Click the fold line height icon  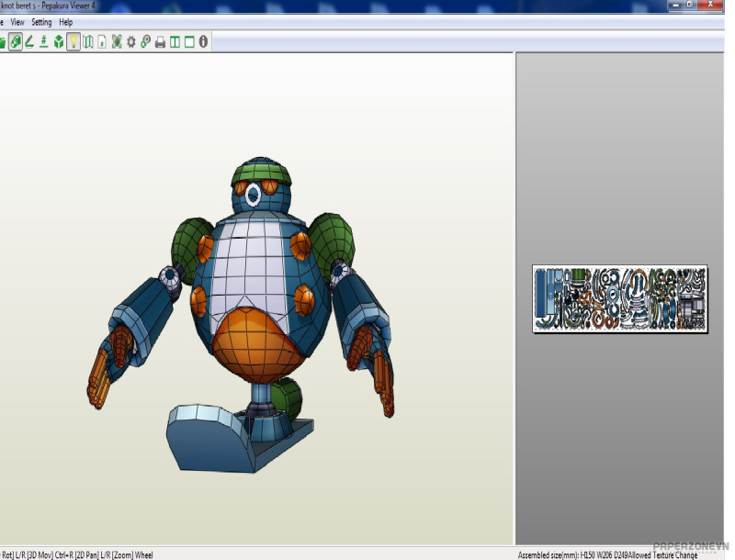tap(43, 42)
